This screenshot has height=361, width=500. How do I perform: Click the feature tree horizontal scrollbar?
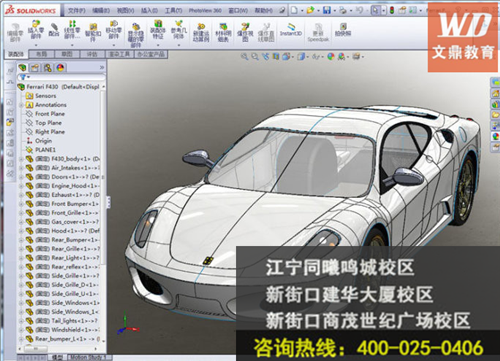click(x=59, y=349)
